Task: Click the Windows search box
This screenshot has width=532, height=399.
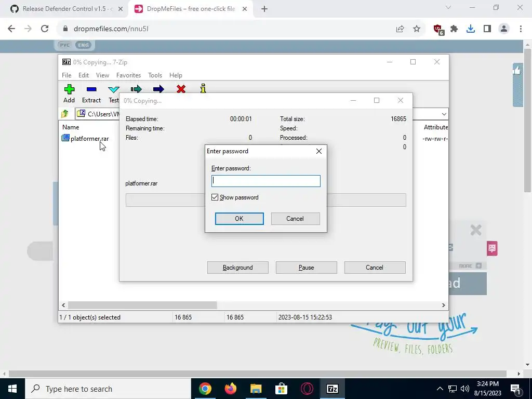Action: [x=108, y=389]
